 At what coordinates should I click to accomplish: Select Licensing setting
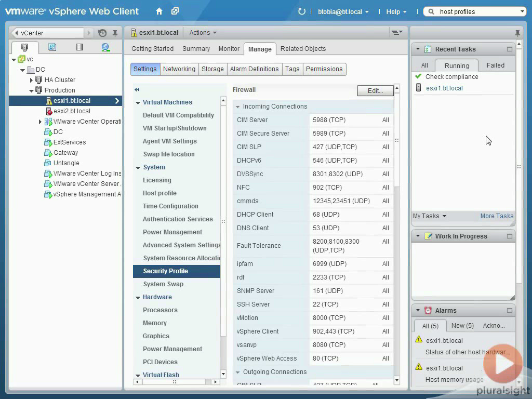click(x=157, y=180)
